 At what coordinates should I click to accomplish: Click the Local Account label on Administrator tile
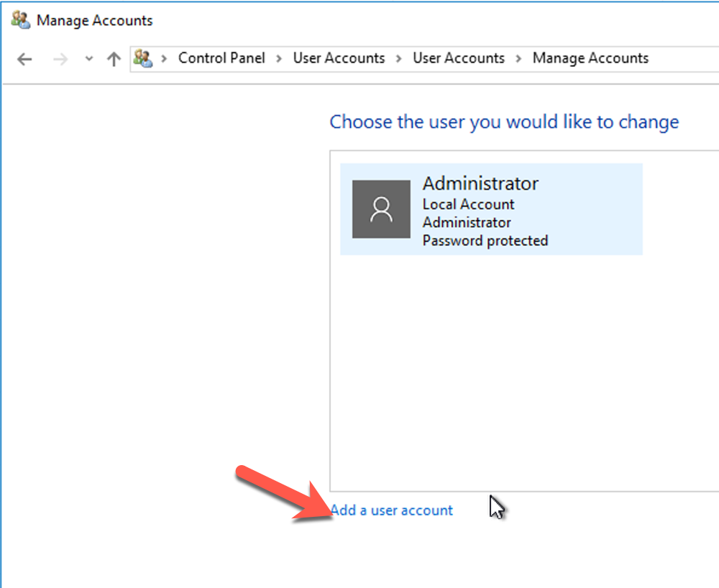(467, 204)
